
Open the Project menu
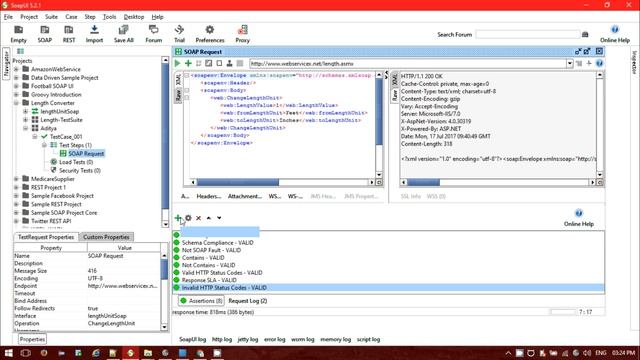(x=29, y=17)
